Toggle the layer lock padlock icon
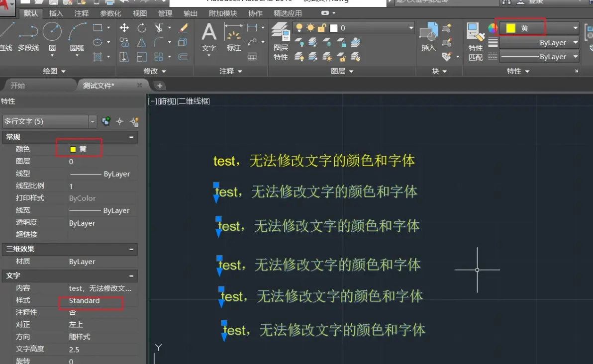The image size is (593, 364). 322,27
